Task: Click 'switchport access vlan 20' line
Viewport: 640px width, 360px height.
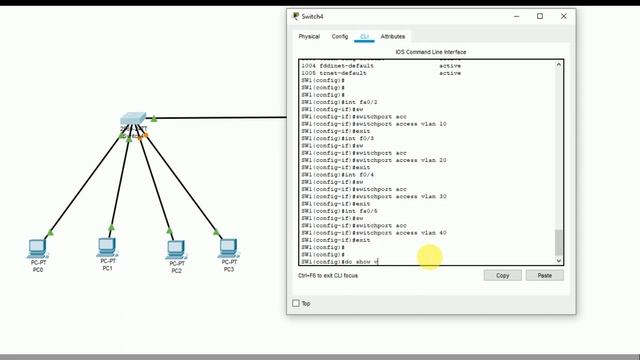Action: click(374, 160)
